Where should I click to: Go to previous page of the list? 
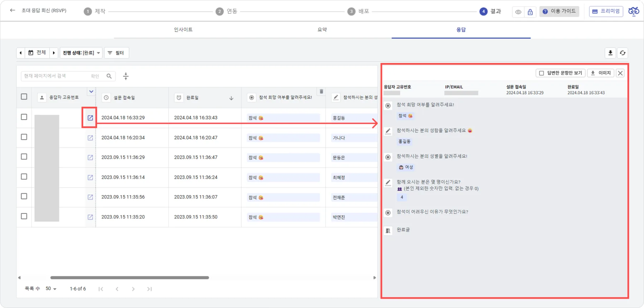pos(117,289)
